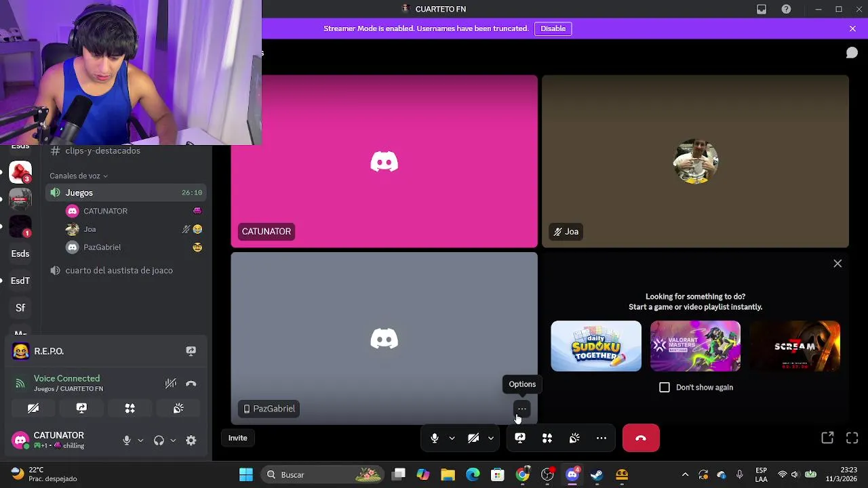The height and width of the screenshot is (488, 868).
Task: Start the Daily Sudoku Together activity
Action: (x=596, y=346)
